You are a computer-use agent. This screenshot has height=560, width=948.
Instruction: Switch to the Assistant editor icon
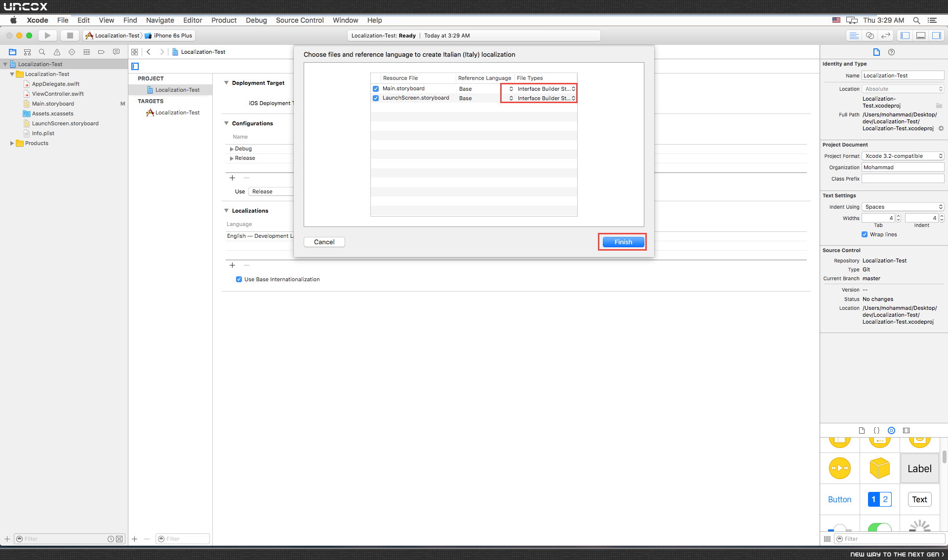[870, 36]
